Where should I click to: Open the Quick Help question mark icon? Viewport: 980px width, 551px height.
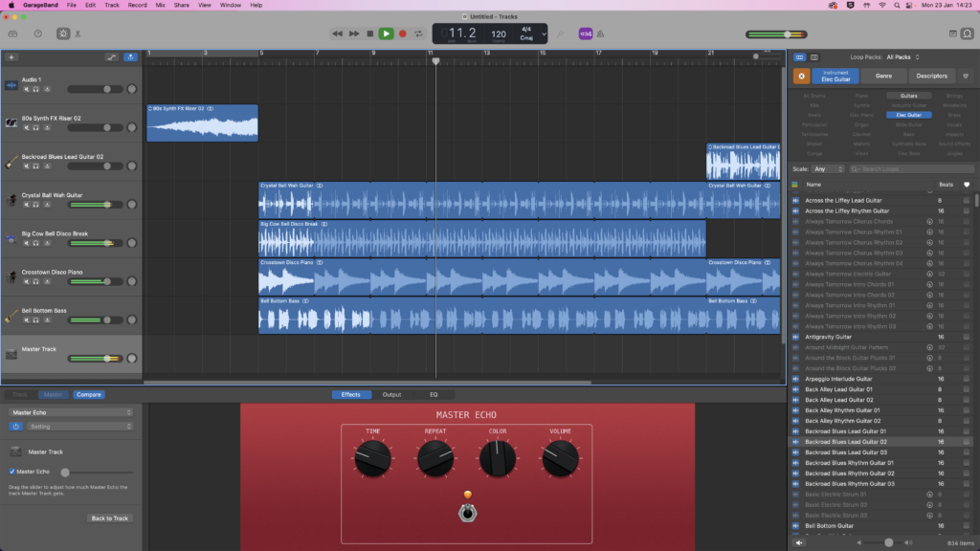pos(38,33)
